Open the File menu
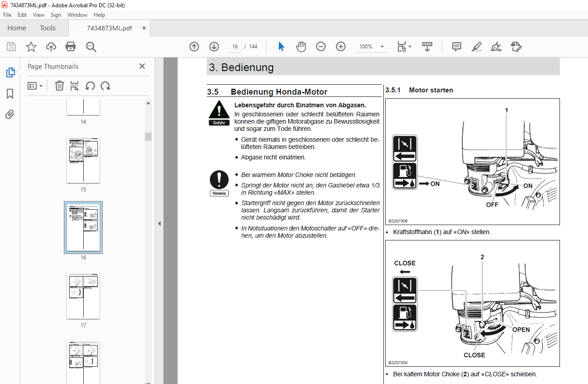 (7, 15)
